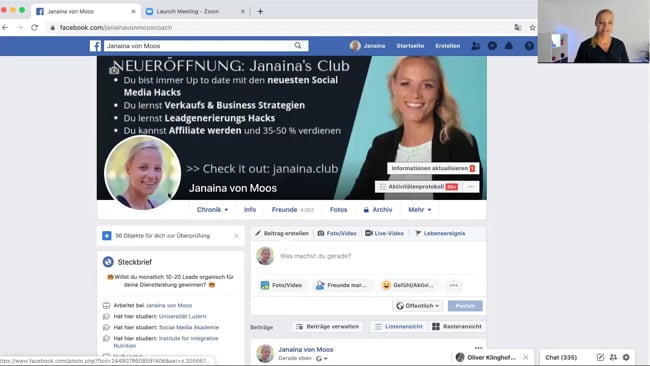Expand the Mehr dropdown

(x=420, y=210)
